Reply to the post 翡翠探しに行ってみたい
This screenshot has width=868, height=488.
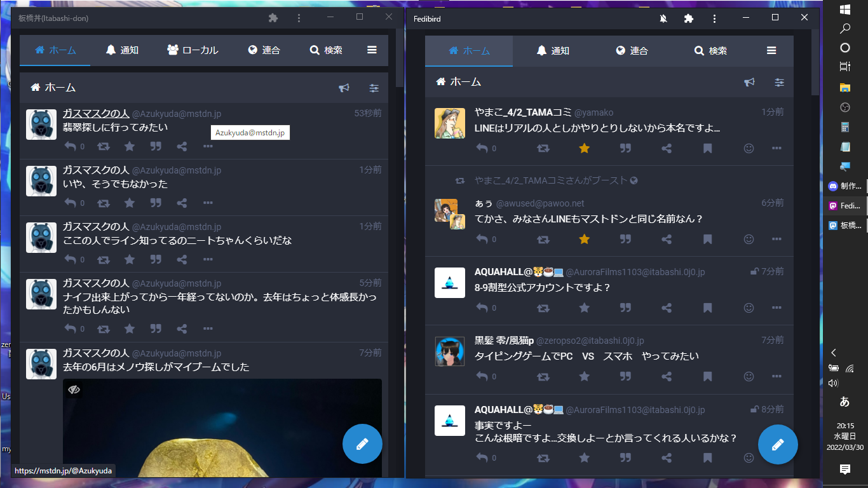71,146
